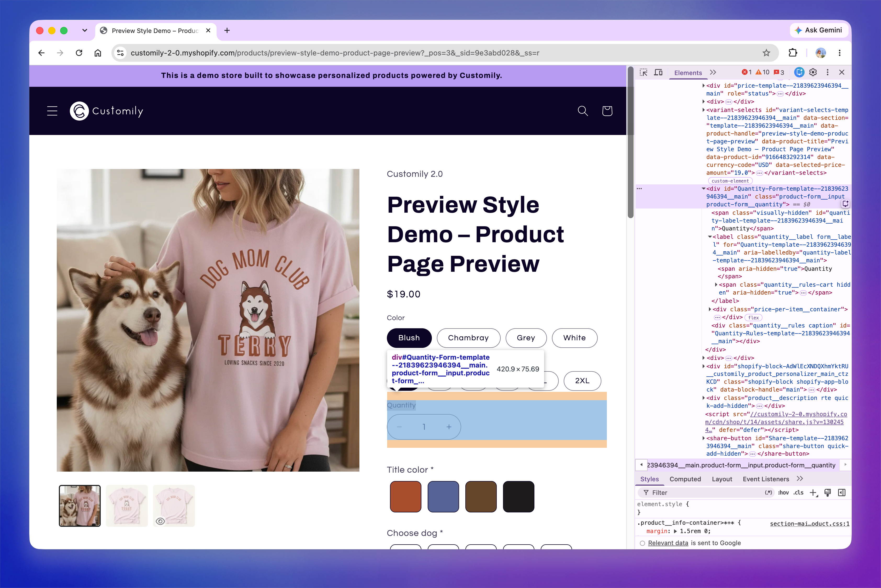Go to the browser home page

(x=98, y=53)
